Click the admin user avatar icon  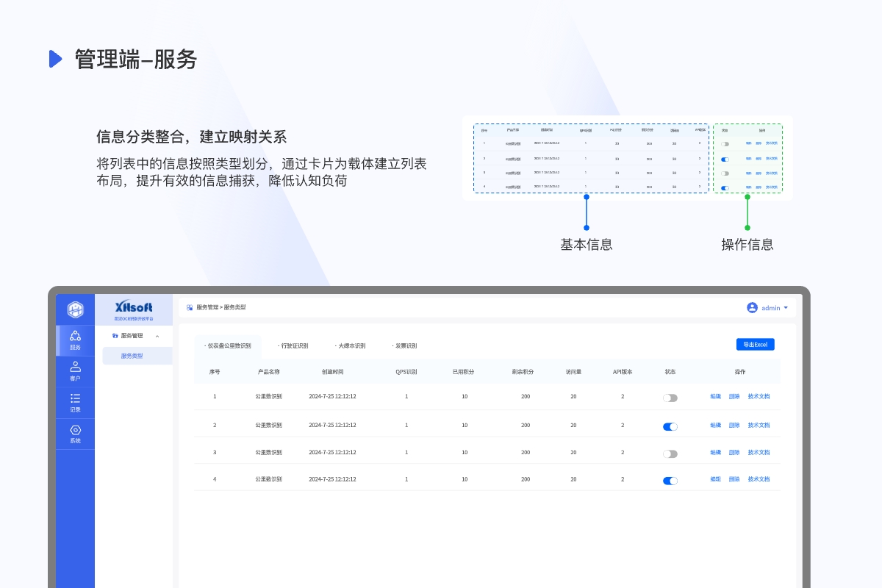coord(752,308)
